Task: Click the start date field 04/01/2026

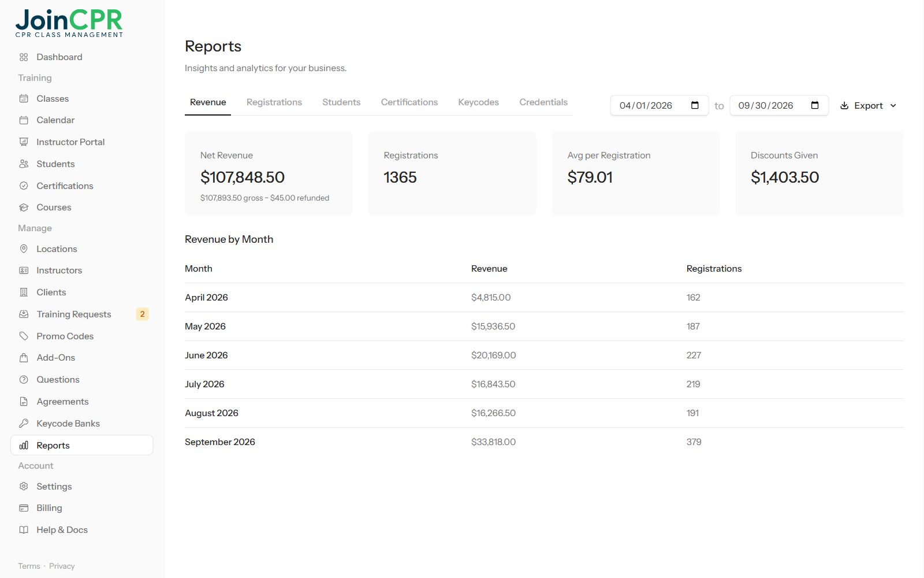Action: tap(659, 105)
